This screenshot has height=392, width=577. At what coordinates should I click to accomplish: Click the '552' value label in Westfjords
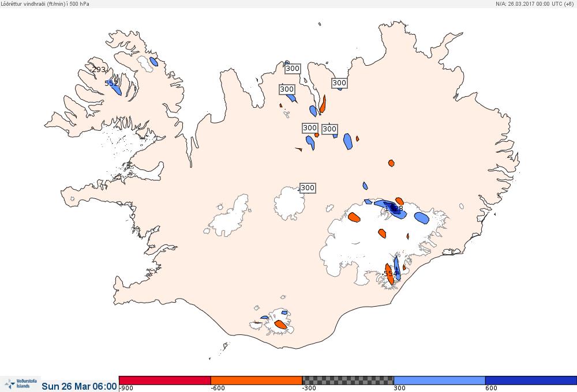(111, 84)
